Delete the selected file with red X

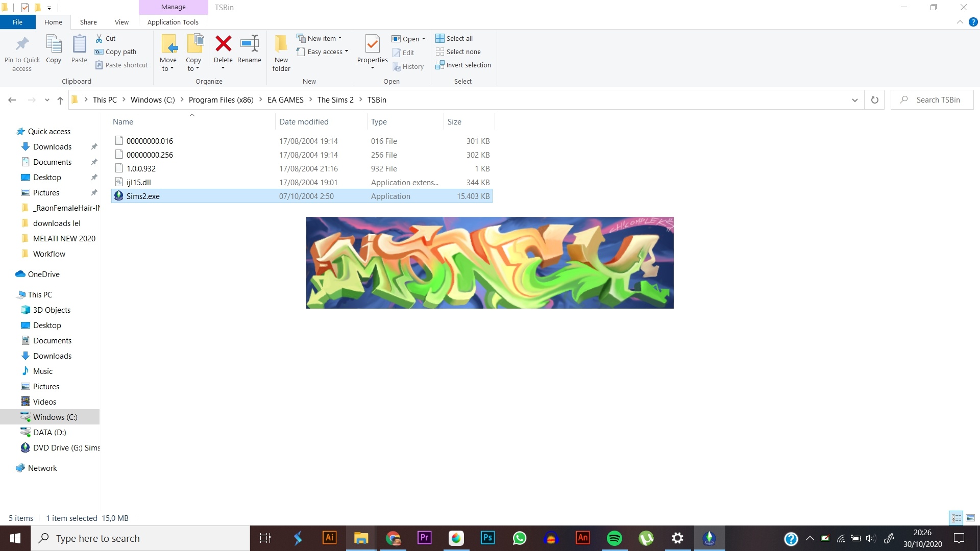(x=223, y=44)
